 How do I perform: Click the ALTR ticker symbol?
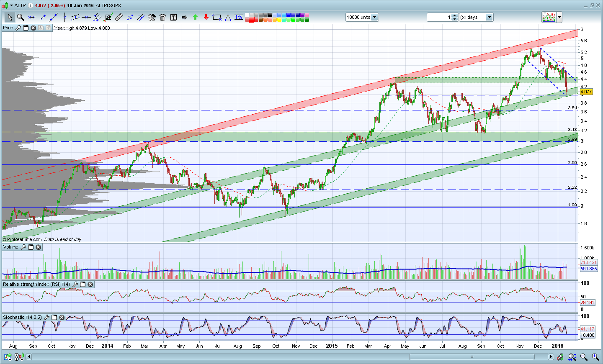coord(20,5)
